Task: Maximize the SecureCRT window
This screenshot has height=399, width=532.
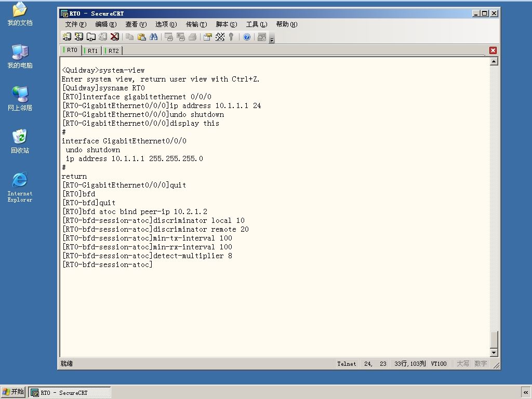Action: point(485,14)
